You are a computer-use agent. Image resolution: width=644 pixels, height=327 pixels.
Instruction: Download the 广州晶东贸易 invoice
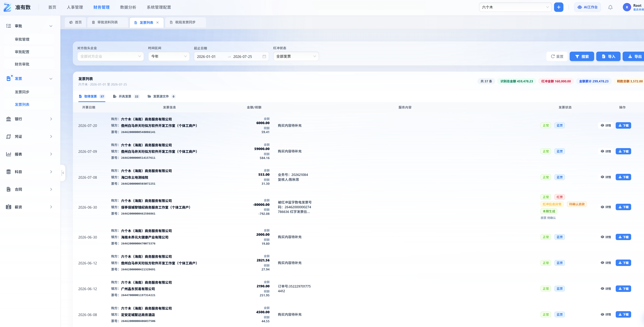(x=623, y=289)
